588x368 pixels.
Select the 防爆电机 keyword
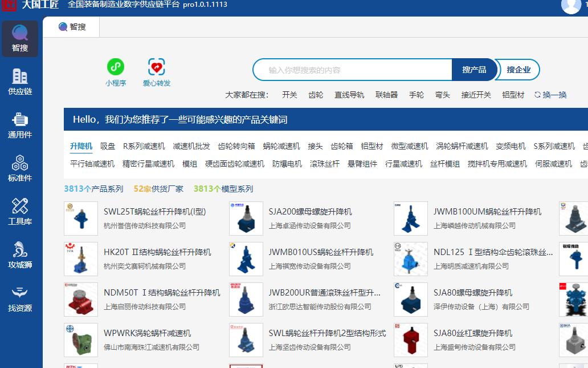click(x=287, y=164)
